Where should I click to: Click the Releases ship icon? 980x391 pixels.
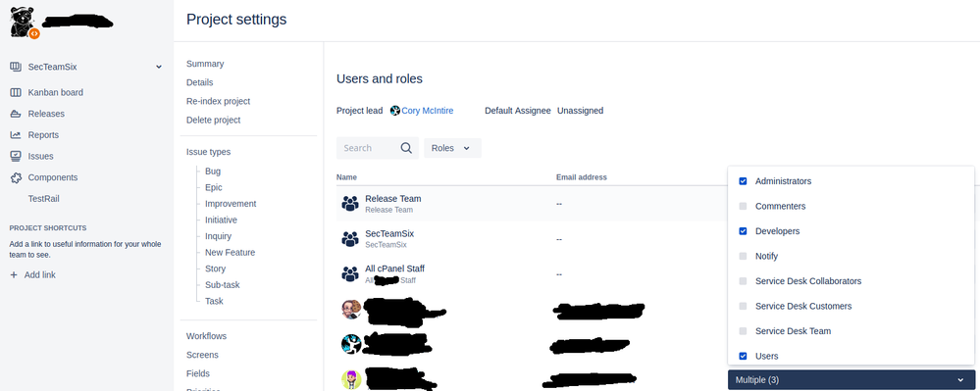click(16, 114)
